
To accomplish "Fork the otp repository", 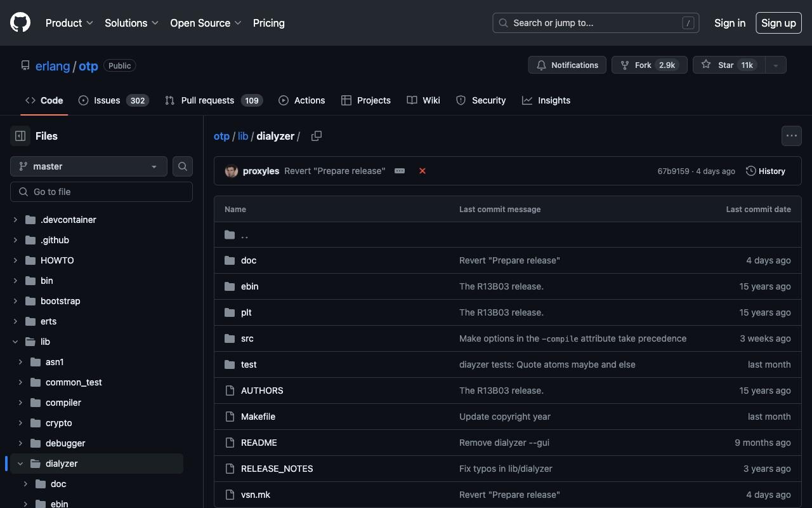I will point(649,65).
